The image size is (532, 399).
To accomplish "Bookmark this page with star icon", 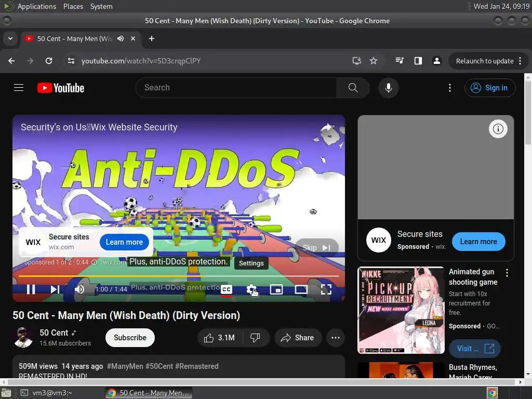I will coord(374,61).
